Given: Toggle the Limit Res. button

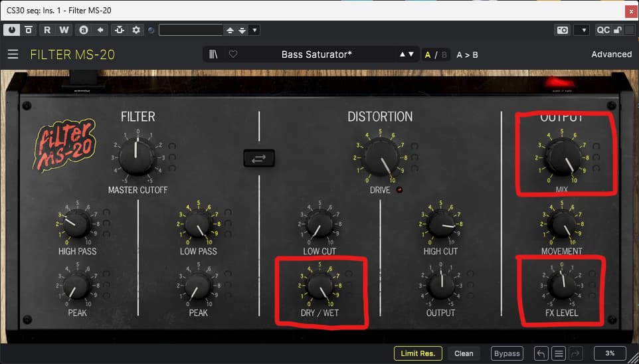Looking at the screenshot, I should [418, 353].
